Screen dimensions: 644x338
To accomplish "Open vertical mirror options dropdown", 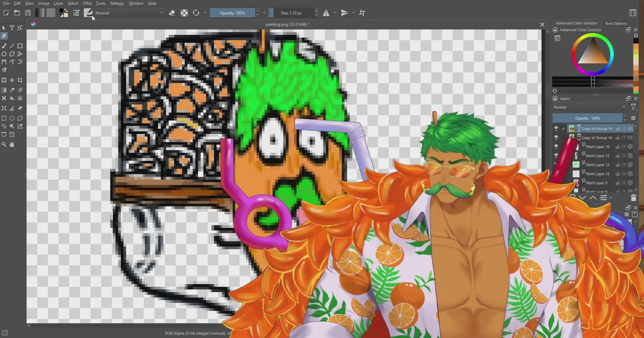I will point(353,13).
